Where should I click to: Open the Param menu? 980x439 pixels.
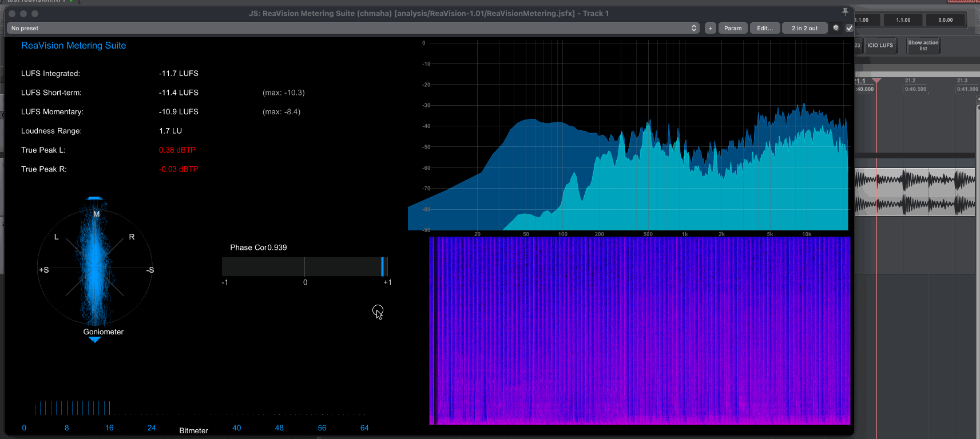pos(732,28)
